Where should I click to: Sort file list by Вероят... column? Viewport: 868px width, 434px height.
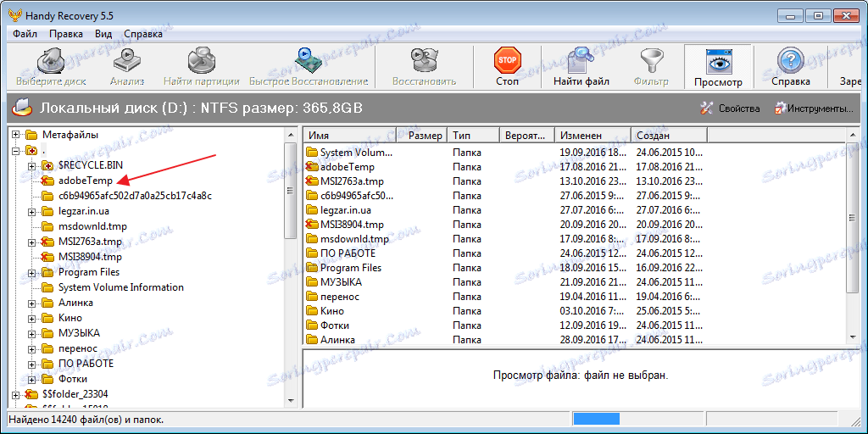(x=527, y=135)
